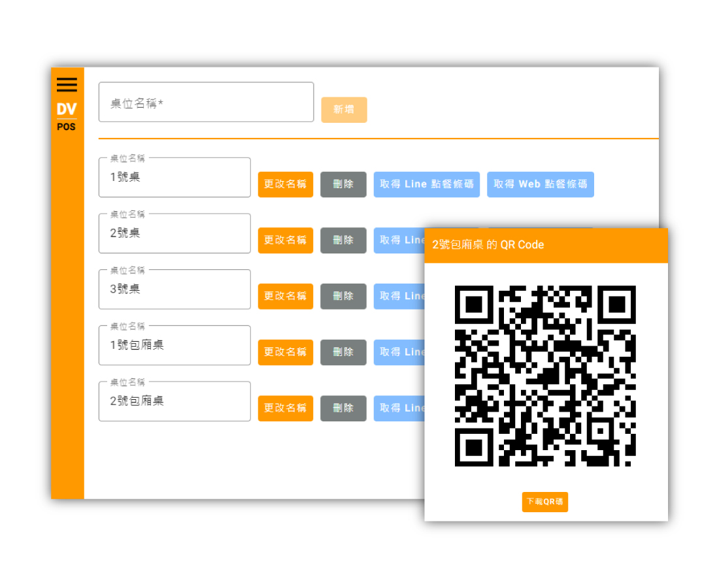This screenshot has width=719, height=588.
Task: Click 刪除 for 2號包廂桌
Action: [x=343, y=408]
